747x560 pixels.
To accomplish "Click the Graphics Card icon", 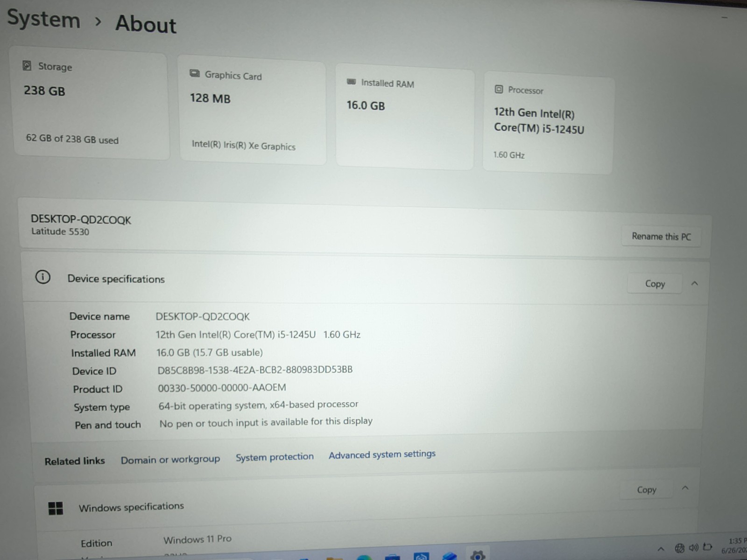I will click(x=195, y=74).
